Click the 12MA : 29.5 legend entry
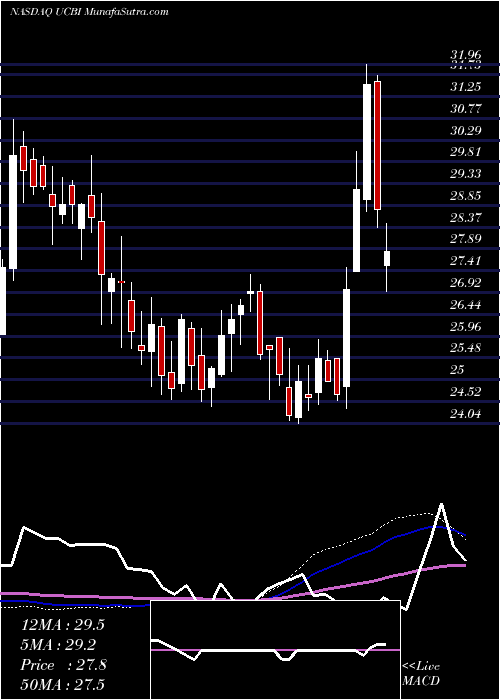 pyautogui.click(x=63, y=625)
